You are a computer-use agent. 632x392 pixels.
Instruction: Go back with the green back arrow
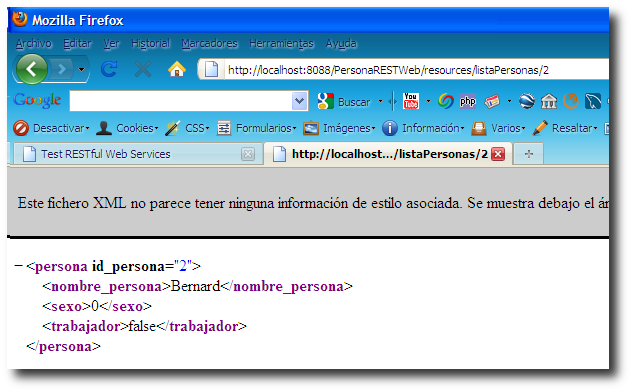[x=31, y=69]
